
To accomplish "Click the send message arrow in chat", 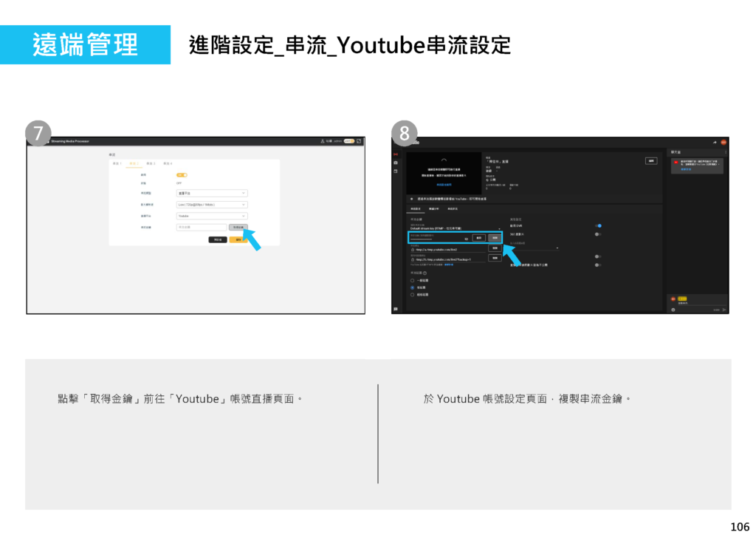I will point(724,310).
